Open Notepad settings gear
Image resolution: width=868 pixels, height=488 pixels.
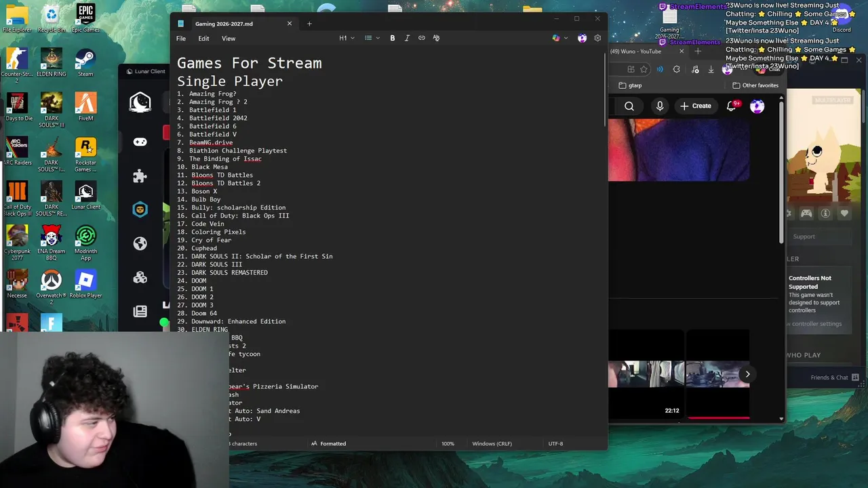click(597, 38)
